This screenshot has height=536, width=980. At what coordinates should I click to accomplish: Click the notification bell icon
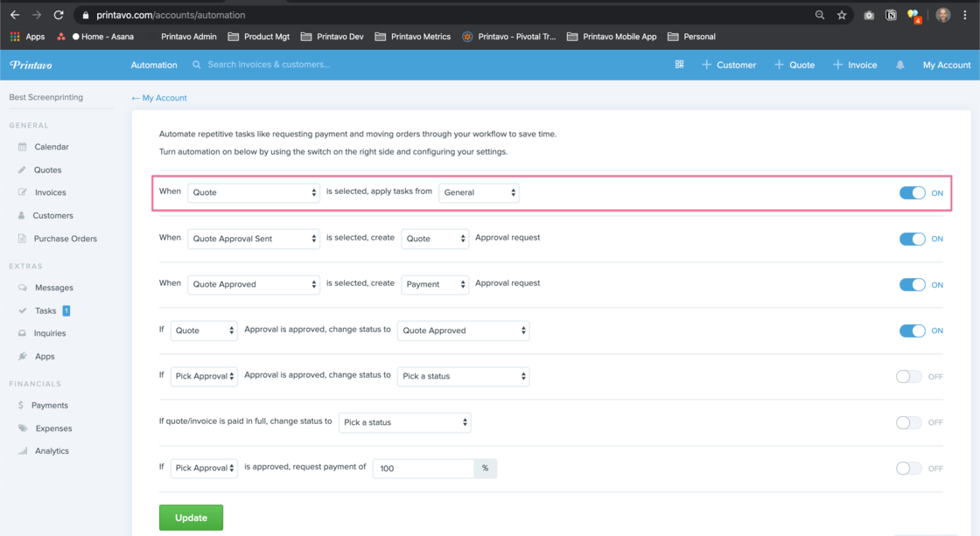tap(899, 65)
